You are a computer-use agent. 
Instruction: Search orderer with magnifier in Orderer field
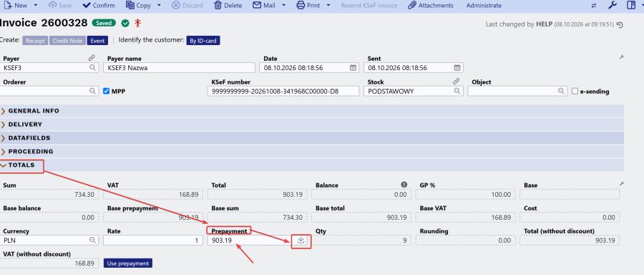pos(93,91)
